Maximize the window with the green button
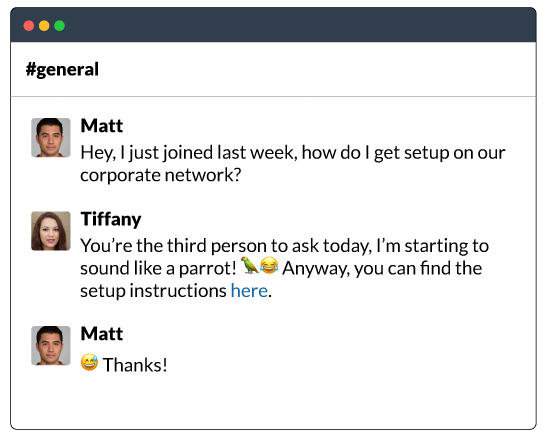550x444 pixels. click(x=60, y=26)
